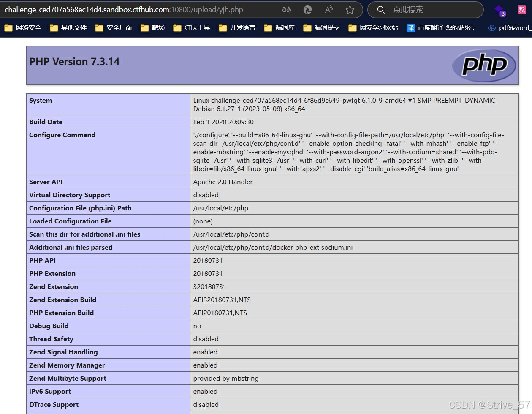The width and height of the screenshot is (532, 414).
Task: Click the PHP Version 7.3.14 heading
Action: pos(74,62)
